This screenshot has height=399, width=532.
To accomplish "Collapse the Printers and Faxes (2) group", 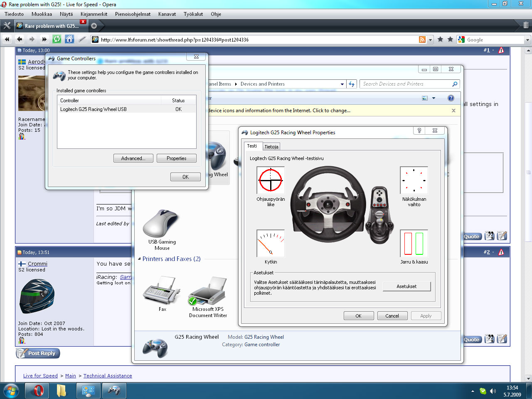I will (x=139, y=259).
